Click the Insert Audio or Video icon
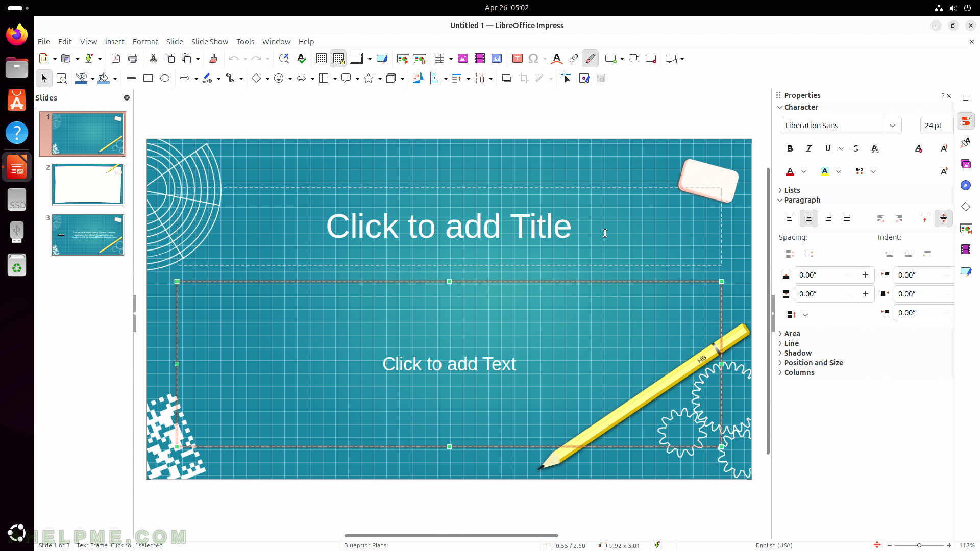 coord(479,59)
